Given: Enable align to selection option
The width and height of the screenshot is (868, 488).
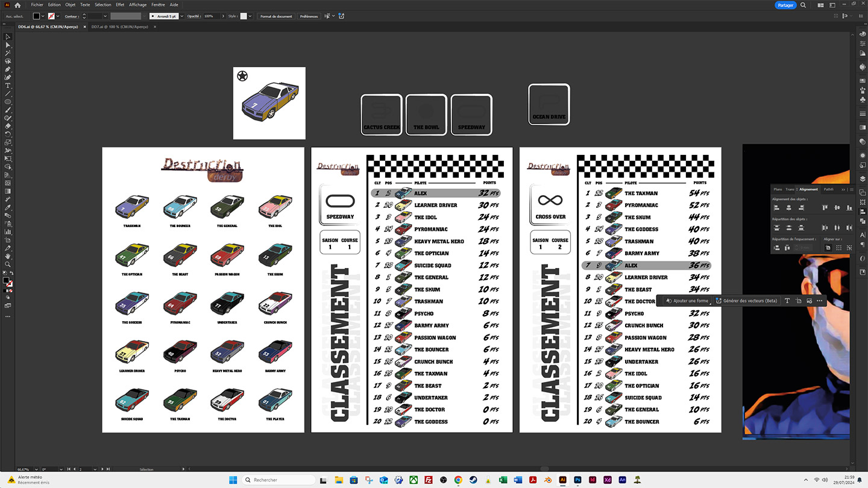Looking at the screenshot, I should click(x=839, y=248).
